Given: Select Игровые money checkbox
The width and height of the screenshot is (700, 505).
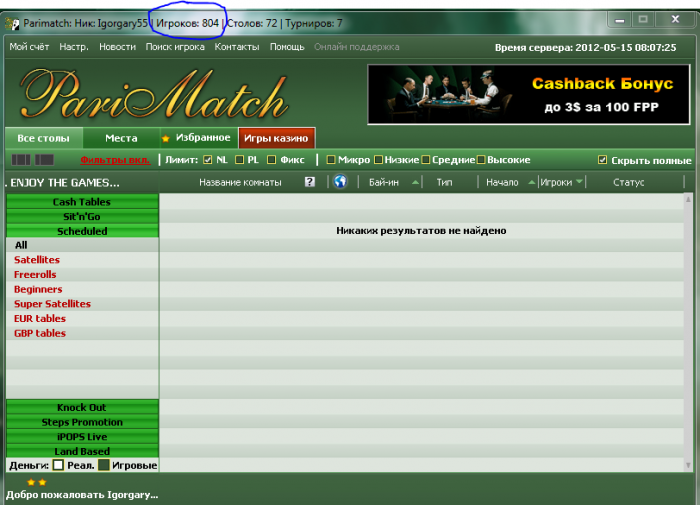Looking at the screenshot, I should [x=104, y=465].
